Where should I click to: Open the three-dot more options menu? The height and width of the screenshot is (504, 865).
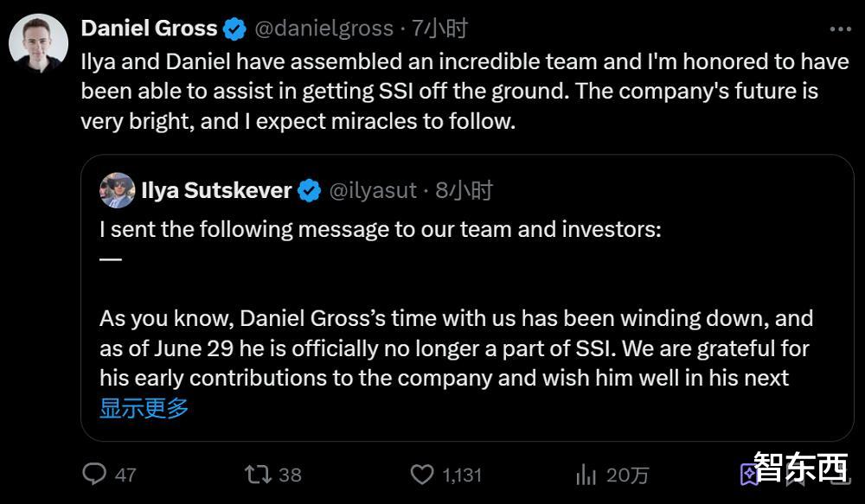click(840, 29)
